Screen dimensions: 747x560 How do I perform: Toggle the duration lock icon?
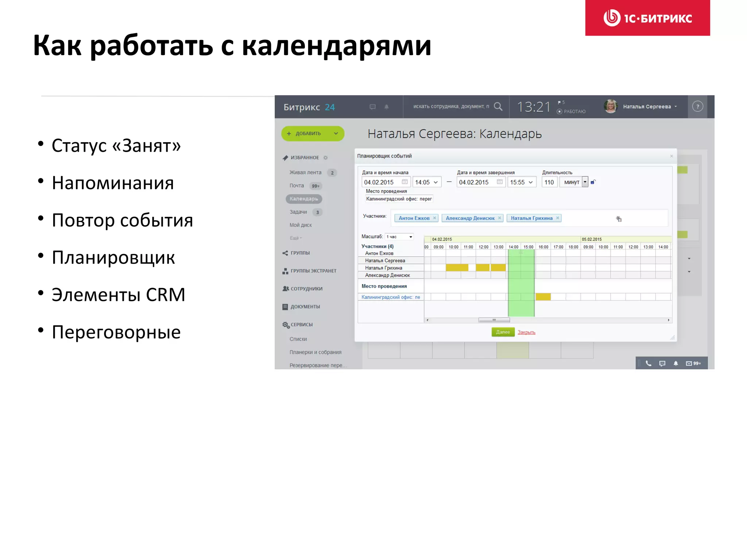593,182
